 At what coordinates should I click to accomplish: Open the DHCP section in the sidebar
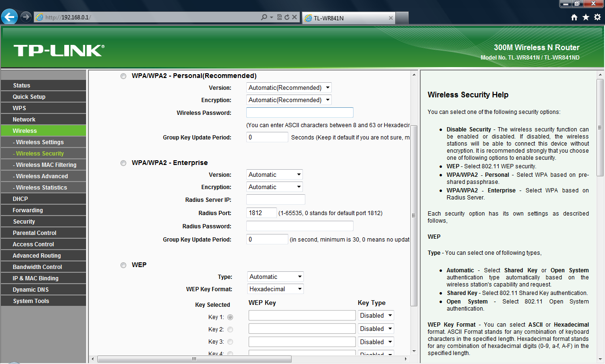click(20, 199)
